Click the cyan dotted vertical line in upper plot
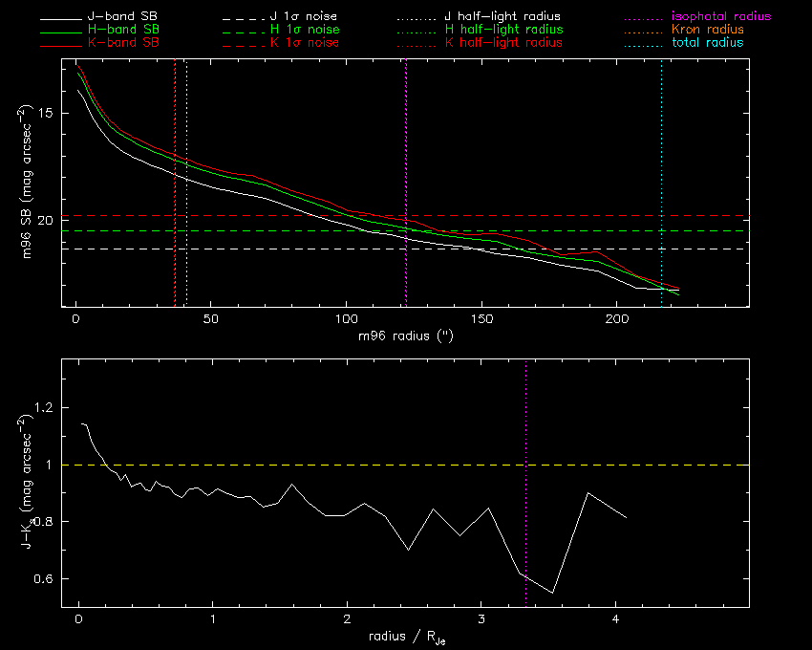The width and height of the screenshot is (812, 650). tap(661, 143)
